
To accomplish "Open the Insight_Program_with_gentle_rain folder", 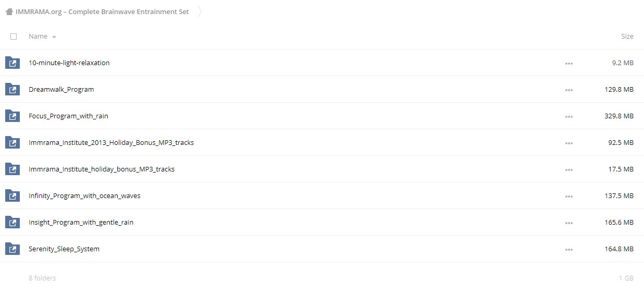I will pyautogui.click(x=81, y=223).
